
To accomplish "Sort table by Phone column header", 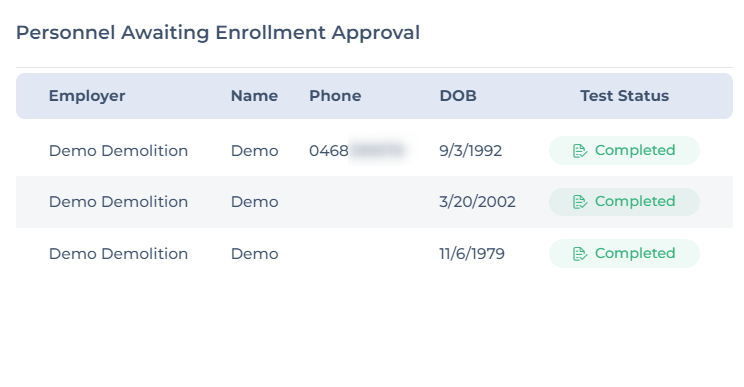I will [x=335, y=96].
